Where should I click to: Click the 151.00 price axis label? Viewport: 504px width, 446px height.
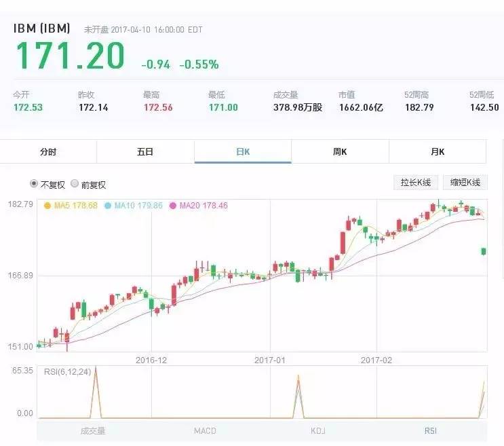(x=20, y=347)
